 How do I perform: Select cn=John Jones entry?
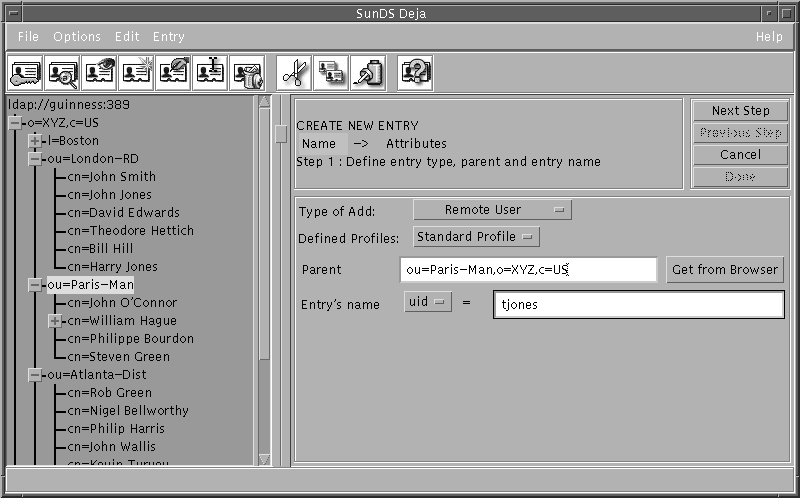pos(110,194)
